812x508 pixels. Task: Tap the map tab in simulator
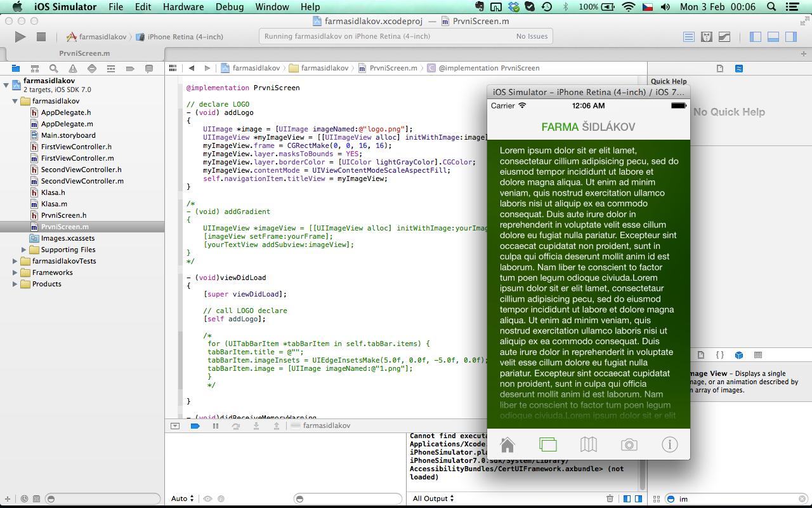589,444
